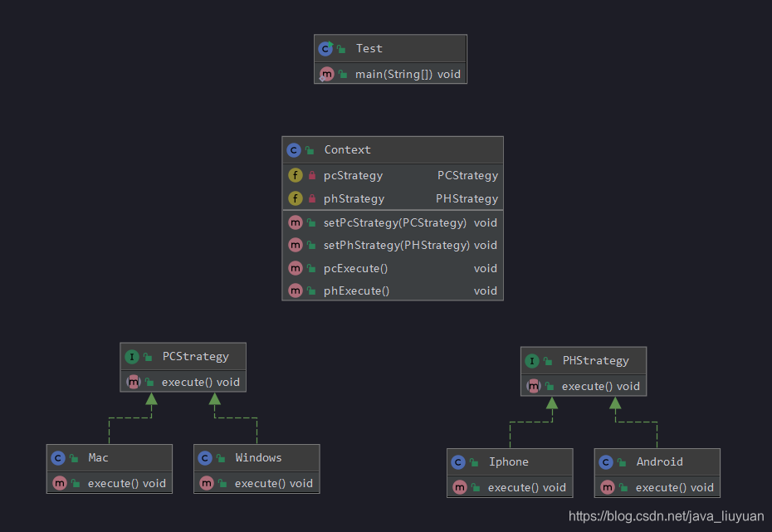Image resolution: width=772 pixels, height=532 pixels.
Task: Select the phExecute() method text
Action: [356, 290]
